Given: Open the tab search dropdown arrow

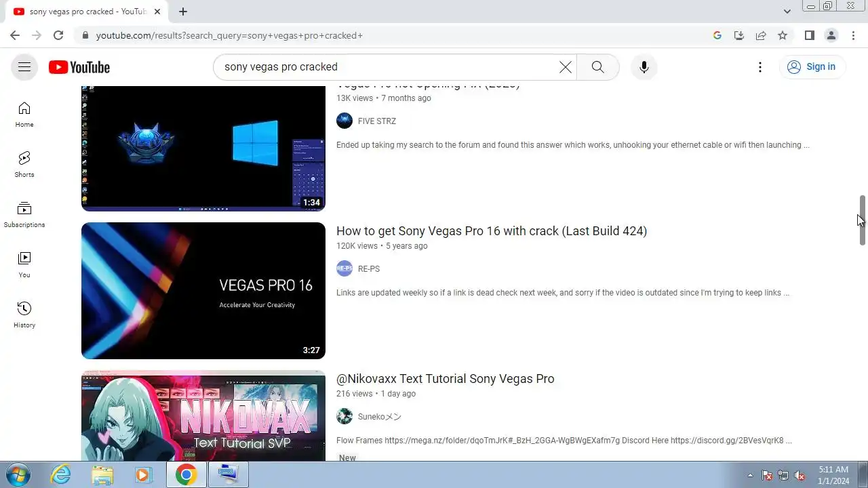Looking at the screenshot, I should 787,12.
